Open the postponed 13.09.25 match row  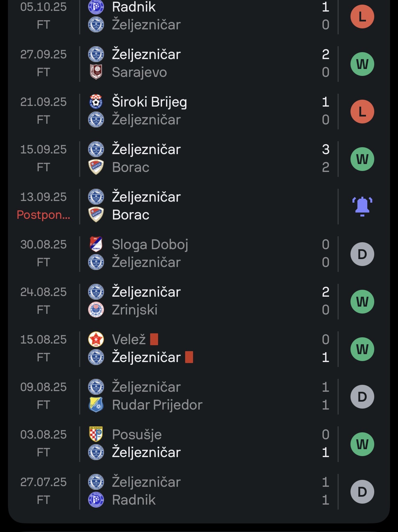point(199,206)
